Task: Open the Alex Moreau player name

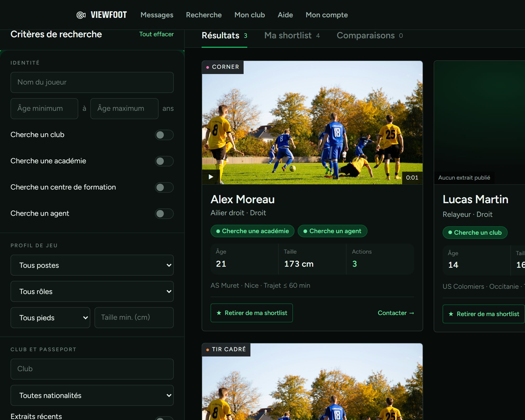Action: pyautogui.click(x=243, y=199)
